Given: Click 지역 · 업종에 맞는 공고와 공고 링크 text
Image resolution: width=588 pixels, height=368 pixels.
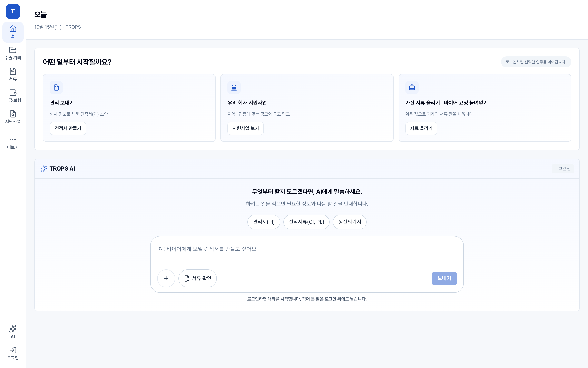Looking at the screenshot, I should point(258,114).
